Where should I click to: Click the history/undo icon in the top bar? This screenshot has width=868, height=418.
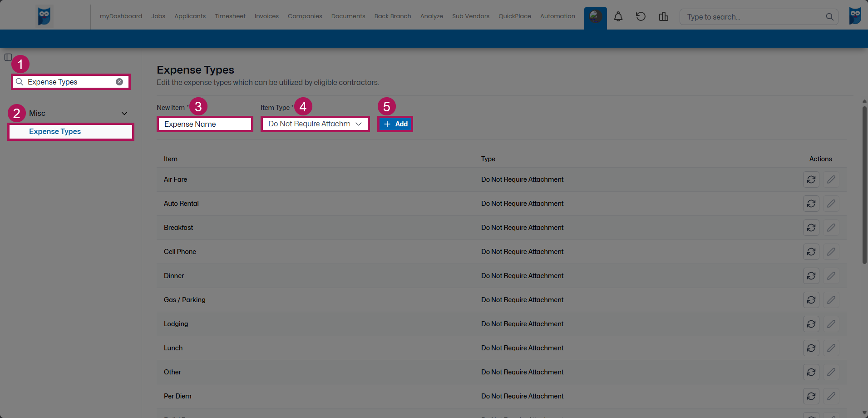(641, 16)
